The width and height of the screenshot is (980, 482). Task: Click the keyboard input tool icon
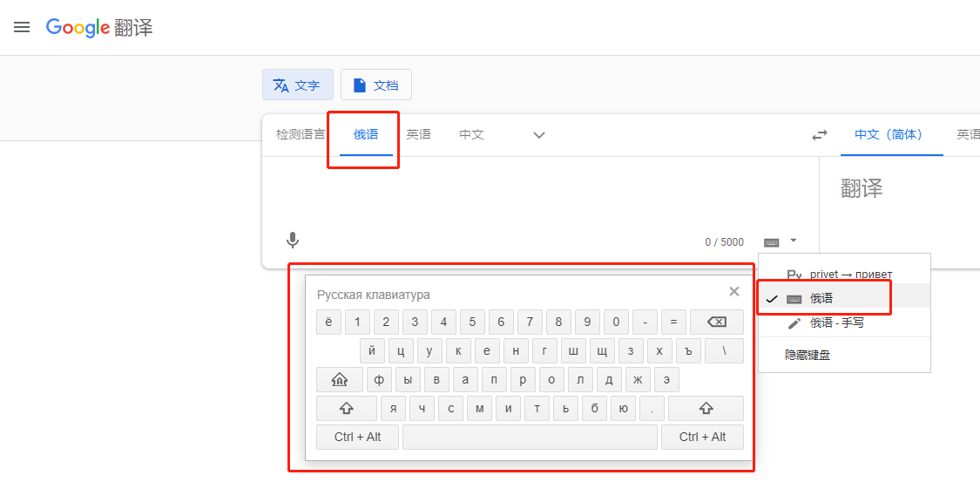pyautogui.click(x=771, y=241)
